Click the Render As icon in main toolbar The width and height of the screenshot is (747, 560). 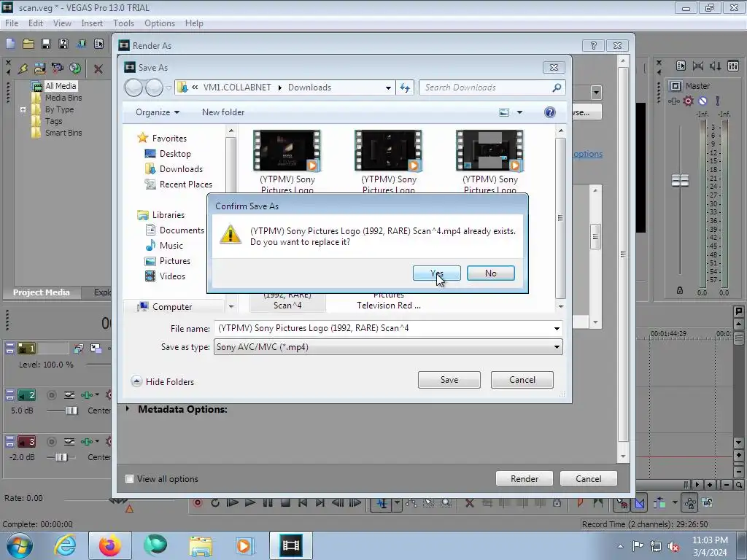pyautogui.click(x=82, y=44)
